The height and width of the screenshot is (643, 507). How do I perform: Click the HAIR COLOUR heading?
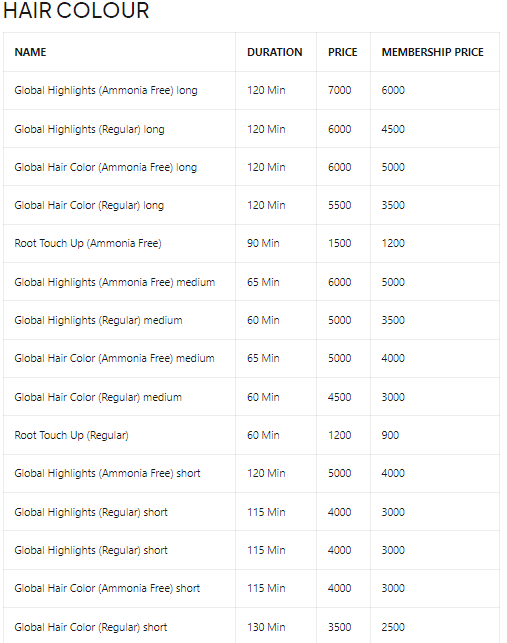pyautogui.click(x=76, y=10)
